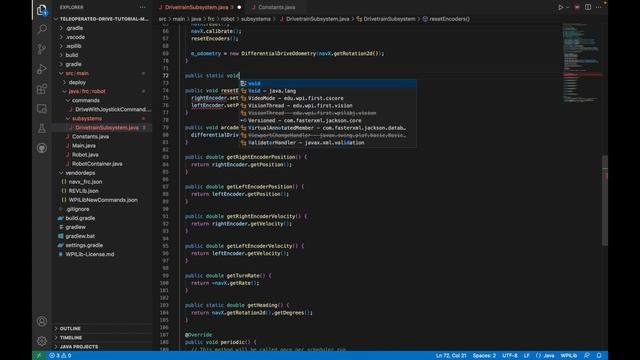Open Robot.java in explorer
The width and height of the screenshot is (640, 360).
coord(102,155)
